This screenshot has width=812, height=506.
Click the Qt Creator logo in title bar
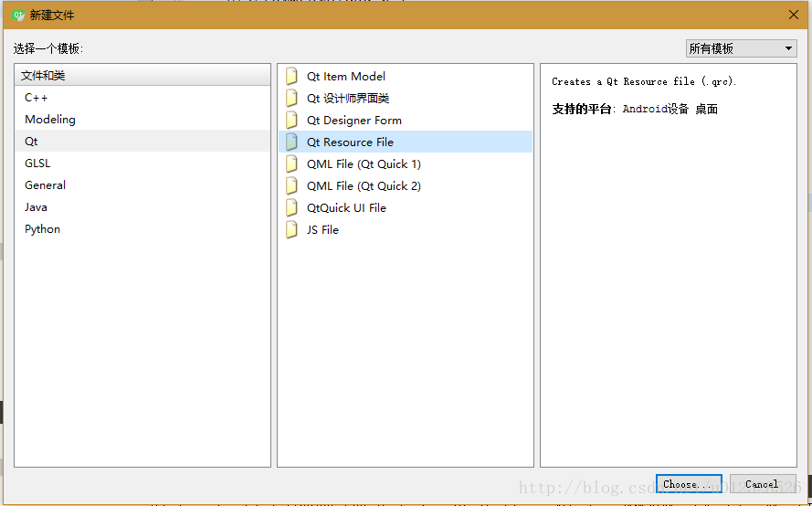18,15
